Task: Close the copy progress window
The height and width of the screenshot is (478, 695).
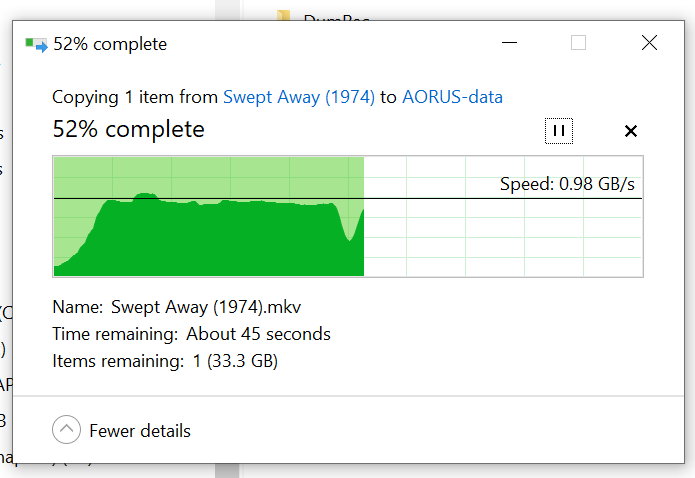Action: [x=649, y=43]
